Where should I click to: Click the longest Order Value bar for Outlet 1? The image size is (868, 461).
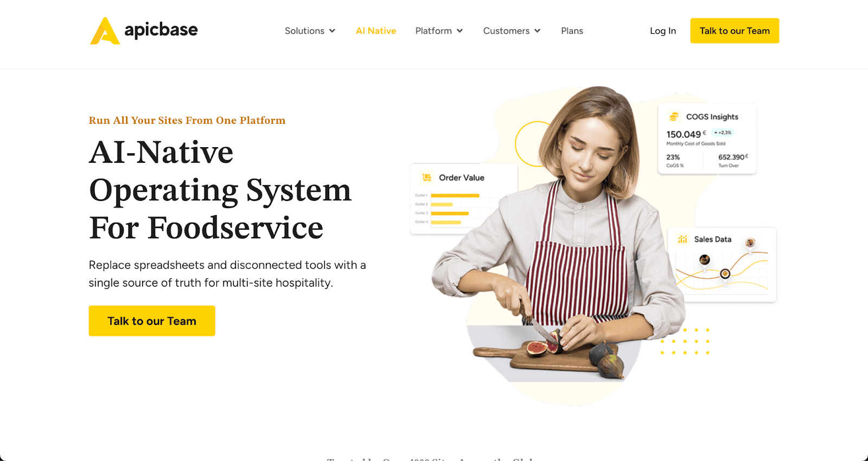coord(455,195)
